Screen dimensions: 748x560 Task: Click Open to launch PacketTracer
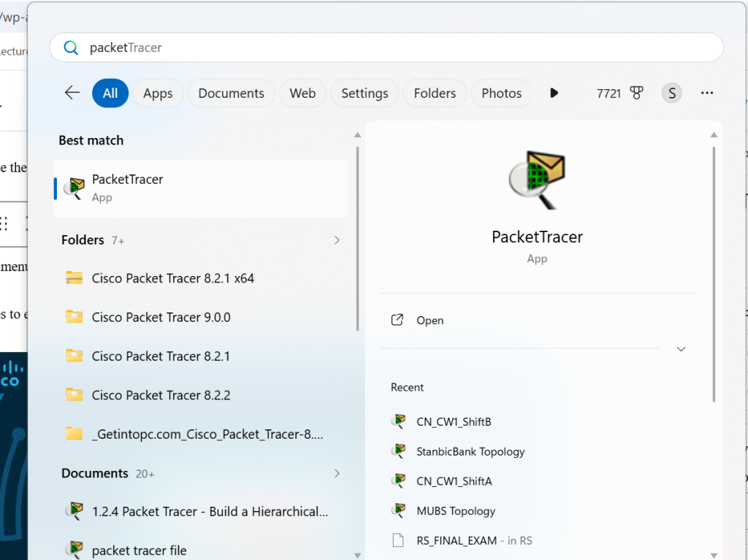430,321
